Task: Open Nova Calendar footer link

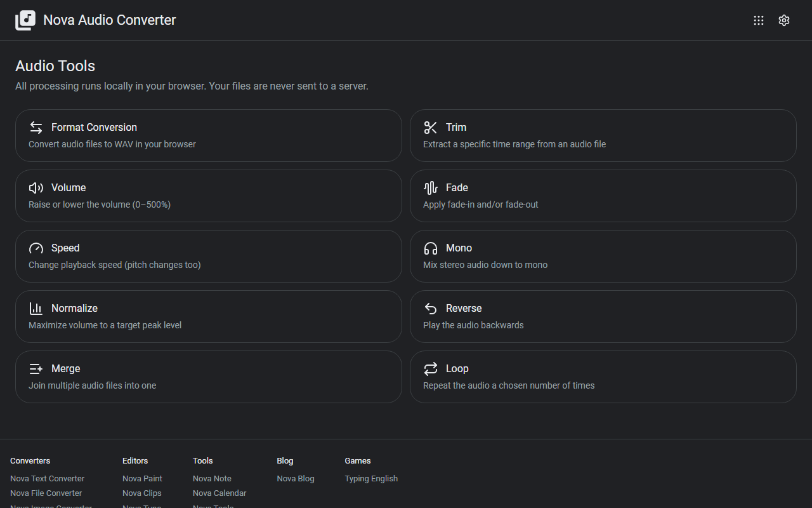Action: click(219, 493)
